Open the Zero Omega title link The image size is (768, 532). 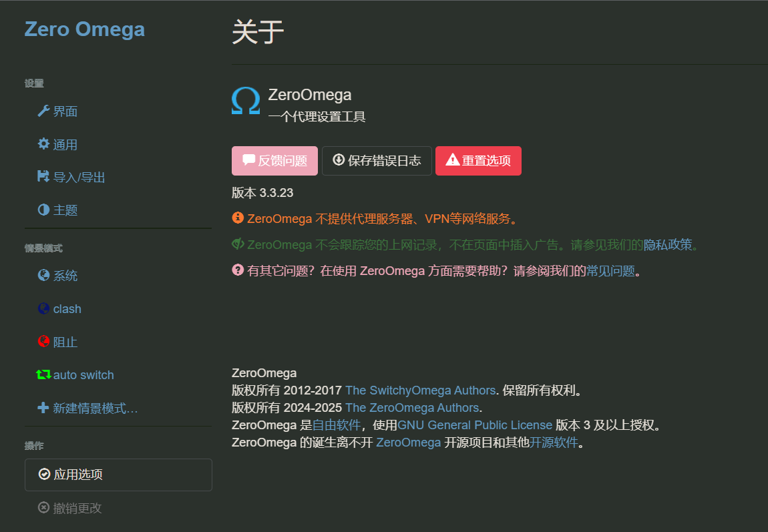tap(85, 29)
